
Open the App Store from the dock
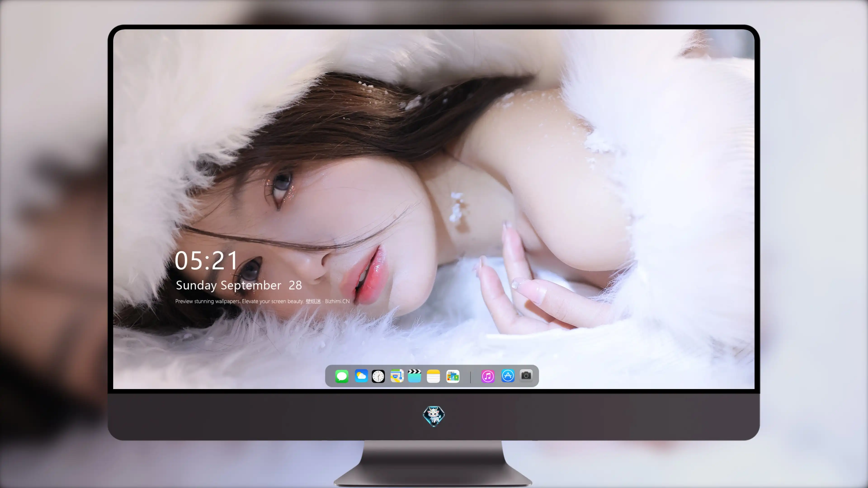pos(508,376)
